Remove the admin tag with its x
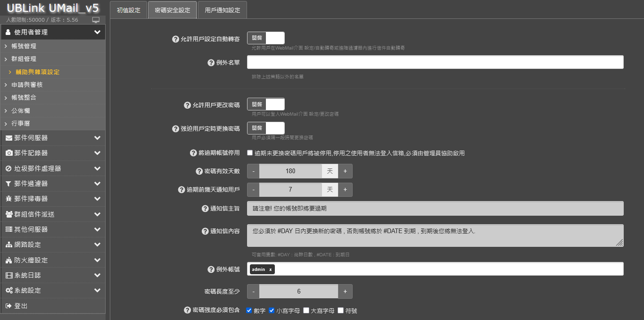The width and height of the screenshot is (644, 320). pos(270,269)
